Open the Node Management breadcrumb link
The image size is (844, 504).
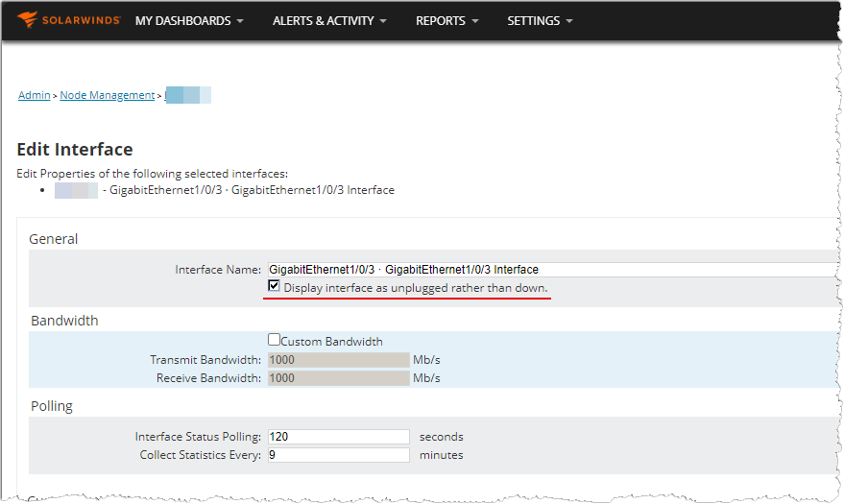click(108, 95)
